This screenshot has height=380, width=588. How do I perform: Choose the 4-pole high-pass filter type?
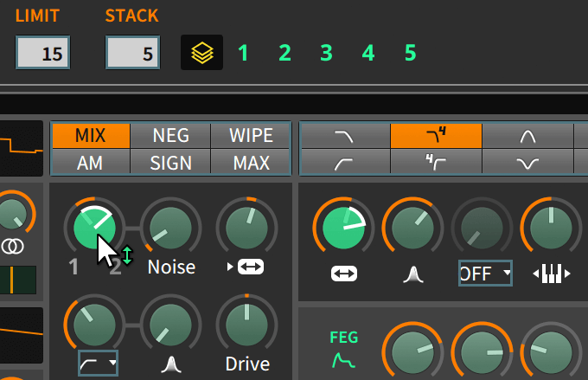click(436, 162)
